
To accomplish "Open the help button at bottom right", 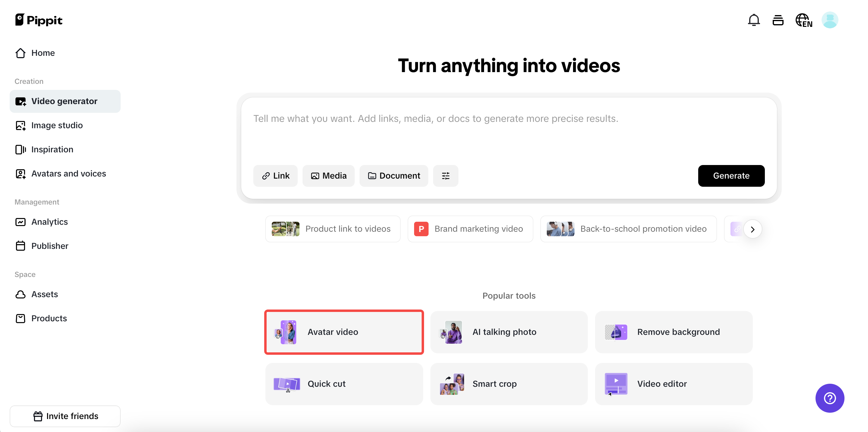I will point(830,398).
